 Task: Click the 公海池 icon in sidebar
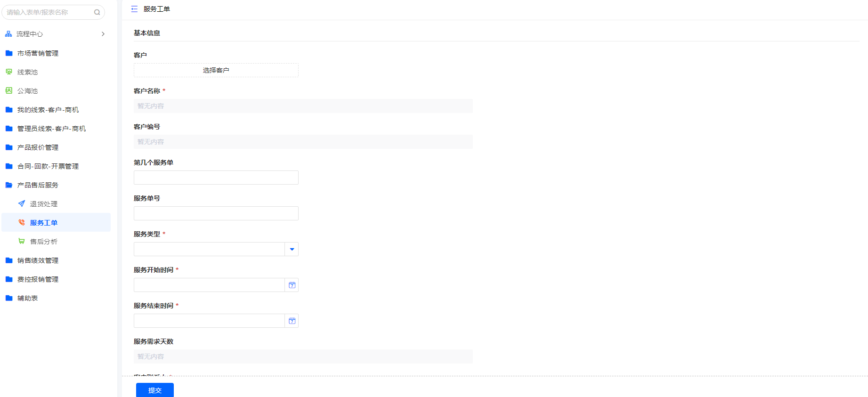(9, 91)
